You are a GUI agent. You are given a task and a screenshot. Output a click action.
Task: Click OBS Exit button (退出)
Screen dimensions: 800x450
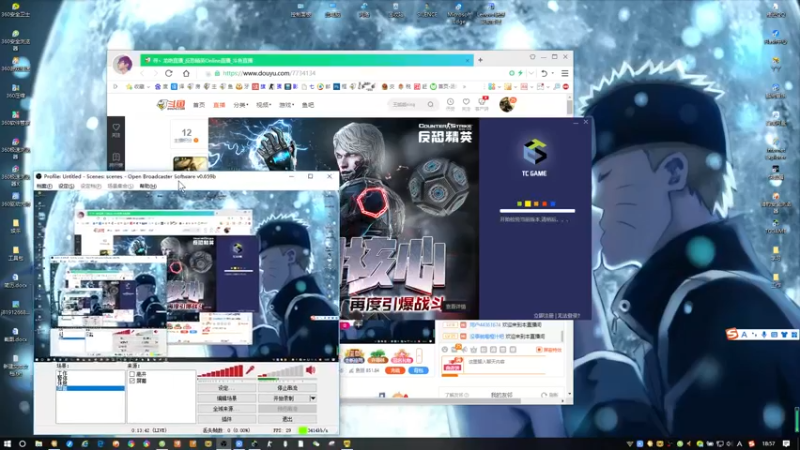point(287,419)
